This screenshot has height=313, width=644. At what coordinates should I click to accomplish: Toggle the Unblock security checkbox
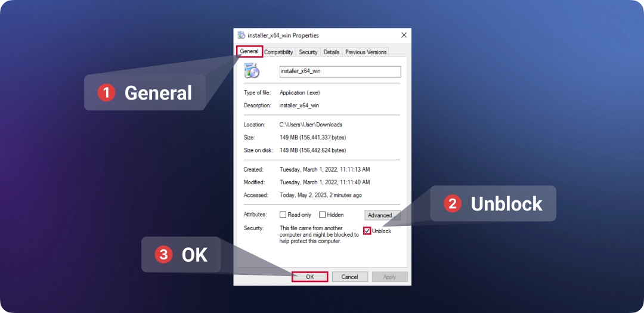coord(367,231)
